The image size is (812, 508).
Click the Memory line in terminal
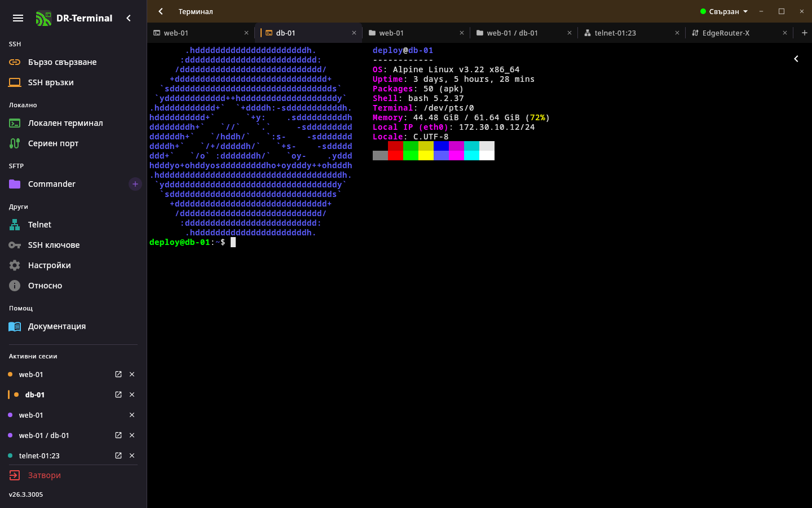(x=461, y=117)
